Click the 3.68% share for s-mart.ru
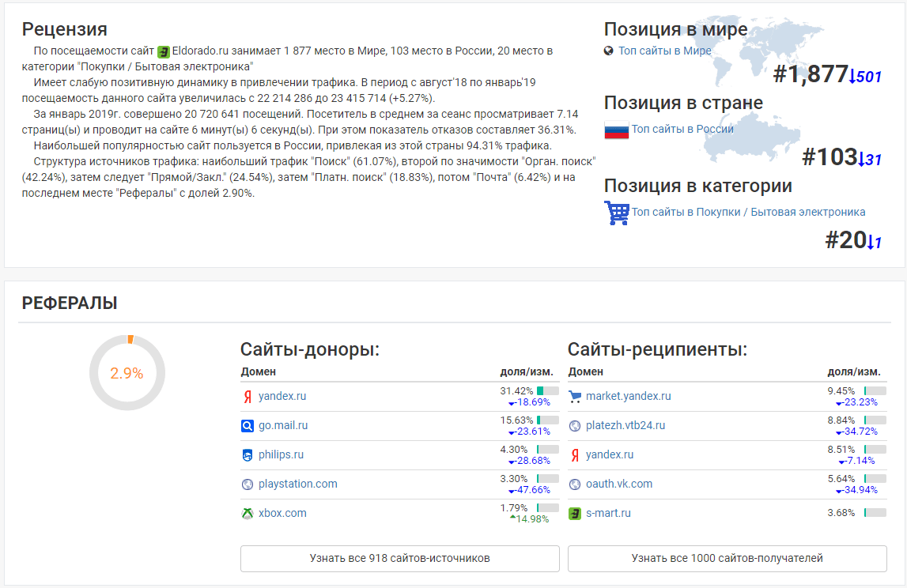Viewport: 907px width, 588px height. [x=841, y=513]
